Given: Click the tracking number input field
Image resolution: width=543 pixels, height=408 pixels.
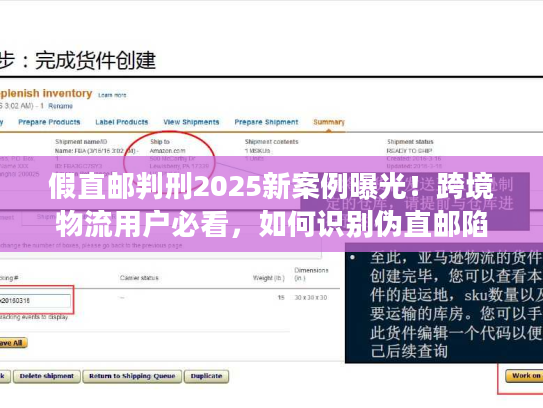Looking at the screenshot, I should (35, 301).
